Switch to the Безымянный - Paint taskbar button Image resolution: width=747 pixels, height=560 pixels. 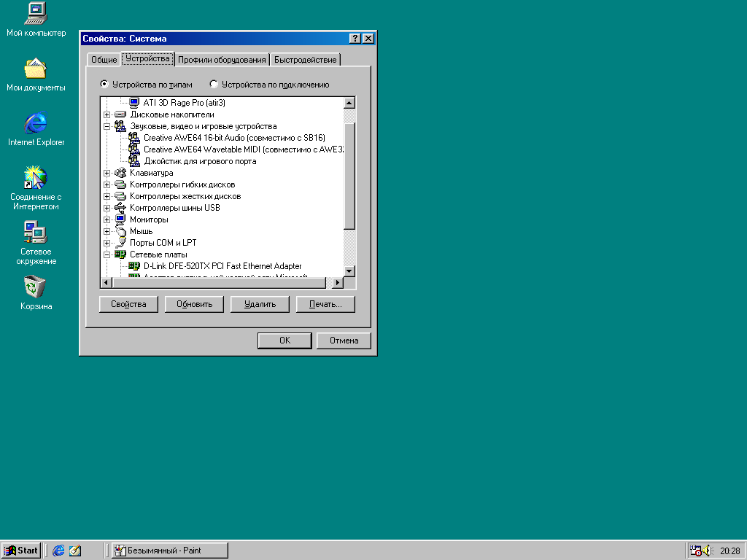[170, 551]
